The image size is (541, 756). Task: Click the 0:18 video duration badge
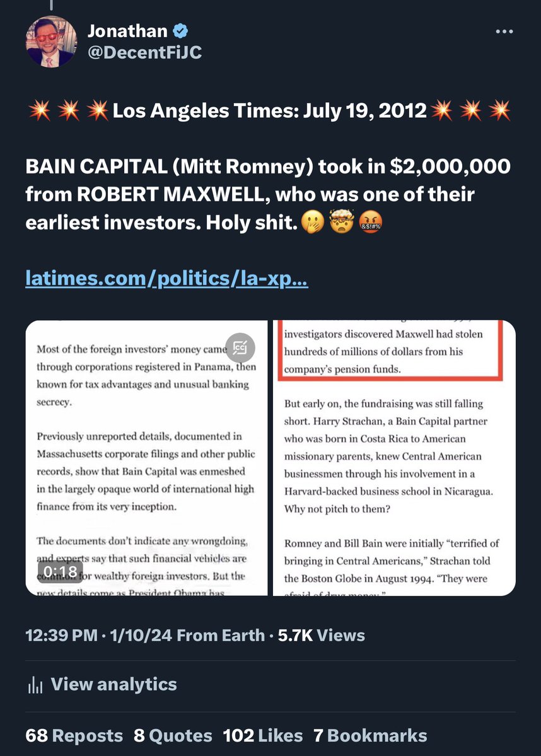click(x=61, y=571)
